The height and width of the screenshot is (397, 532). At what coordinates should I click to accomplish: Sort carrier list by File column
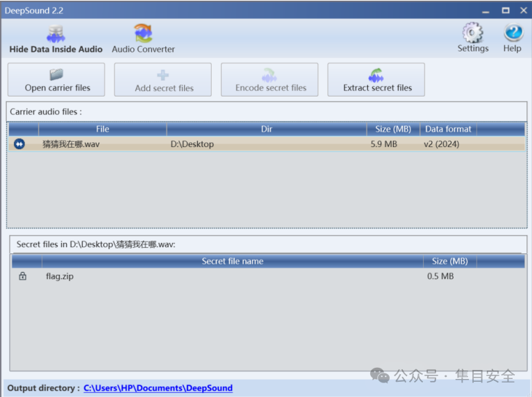[x=103, y=129]
